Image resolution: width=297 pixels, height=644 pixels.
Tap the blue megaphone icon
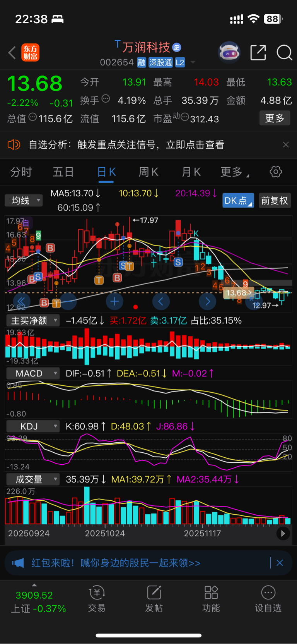point(18,563)
